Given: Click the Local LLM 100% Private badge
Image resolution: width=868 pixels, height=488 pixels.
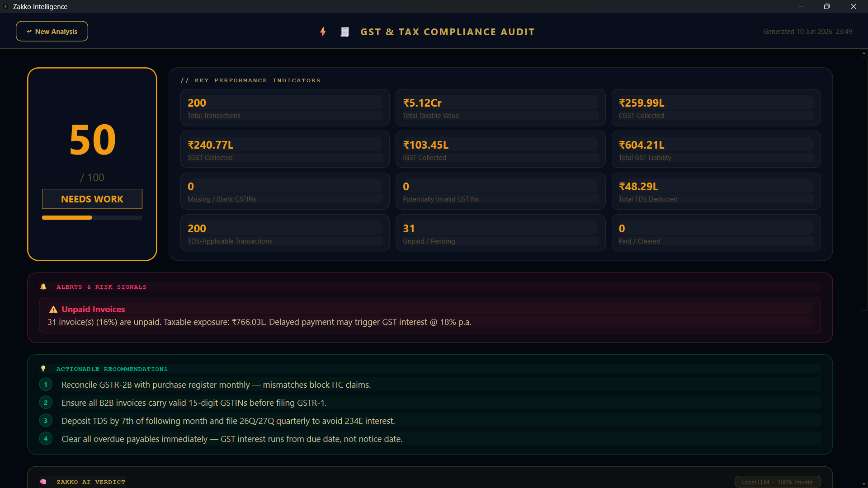Looking at the screenshot, I should tap(778, 482).
